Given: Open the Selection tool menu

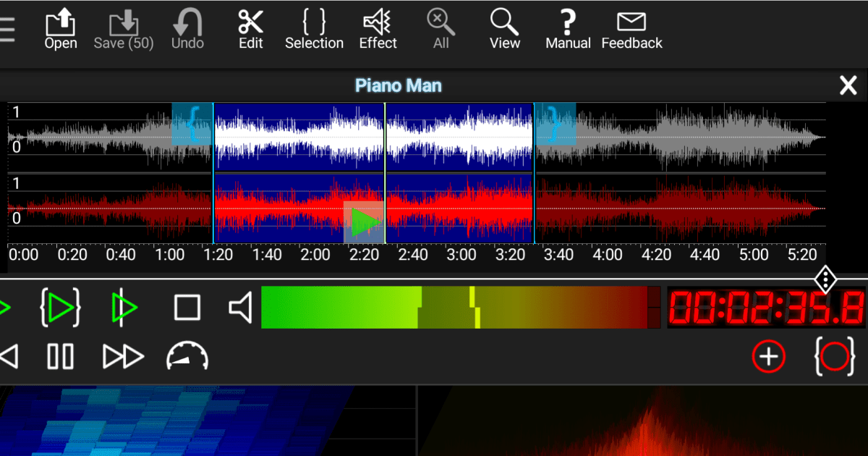Looking at the screenshot, I should coord(314,28).
